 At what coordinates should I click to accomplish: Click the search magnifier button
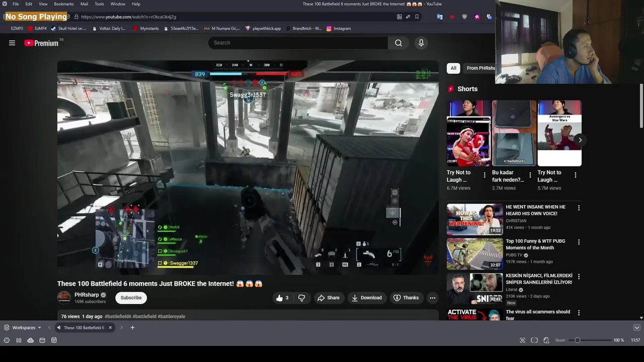[x=398, y=43]
